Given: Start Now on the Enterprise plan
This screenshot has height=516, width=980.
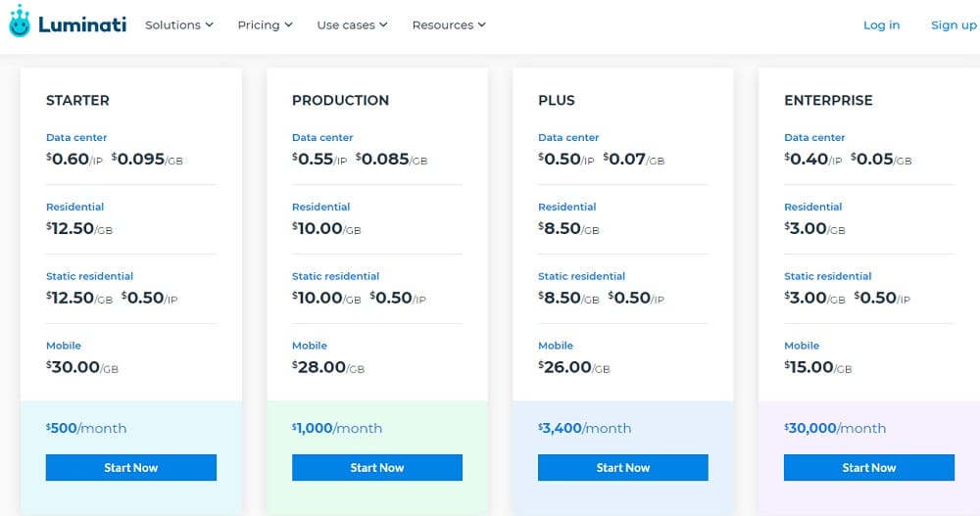Looking at the screenshot, I should 868,467.
